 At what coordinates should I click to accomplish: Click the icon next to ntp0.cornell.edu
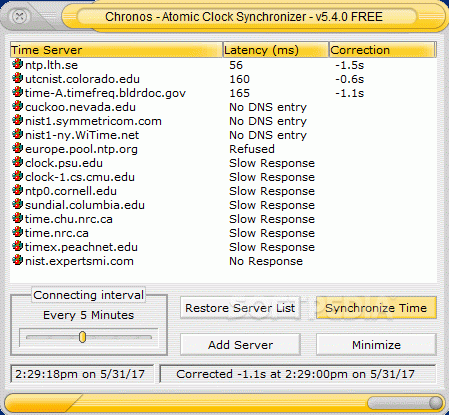click(17, 190)
